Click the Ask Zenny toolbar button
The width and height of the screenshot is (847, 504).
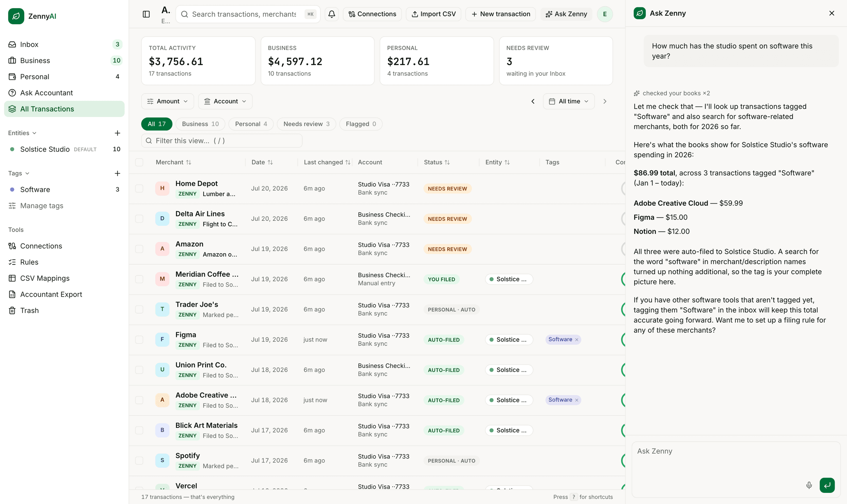pos(566,14)
